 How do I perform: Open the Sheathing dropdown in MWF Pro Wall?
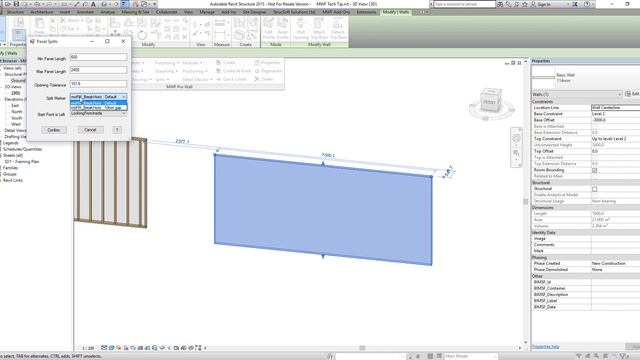tap(167, 71)
